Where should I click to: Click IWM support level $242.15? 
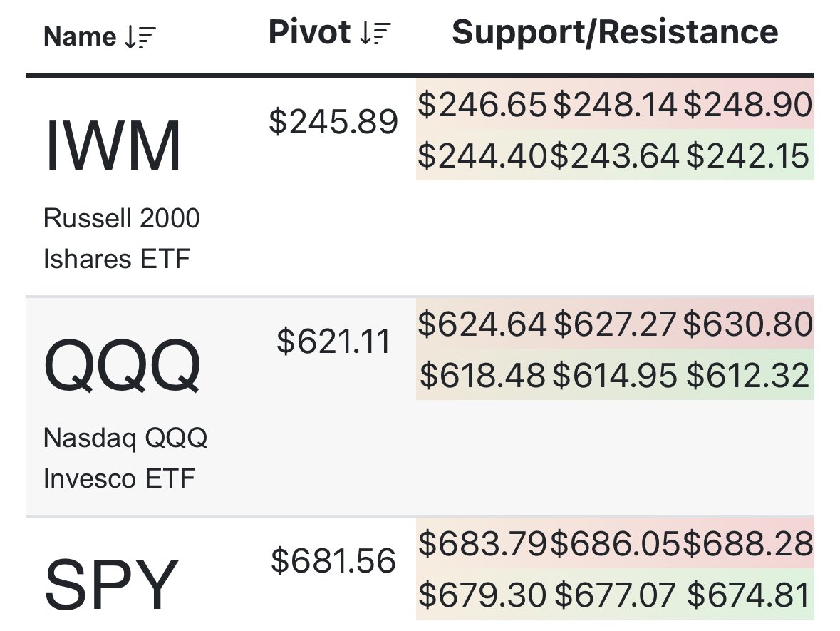(747, 155)
